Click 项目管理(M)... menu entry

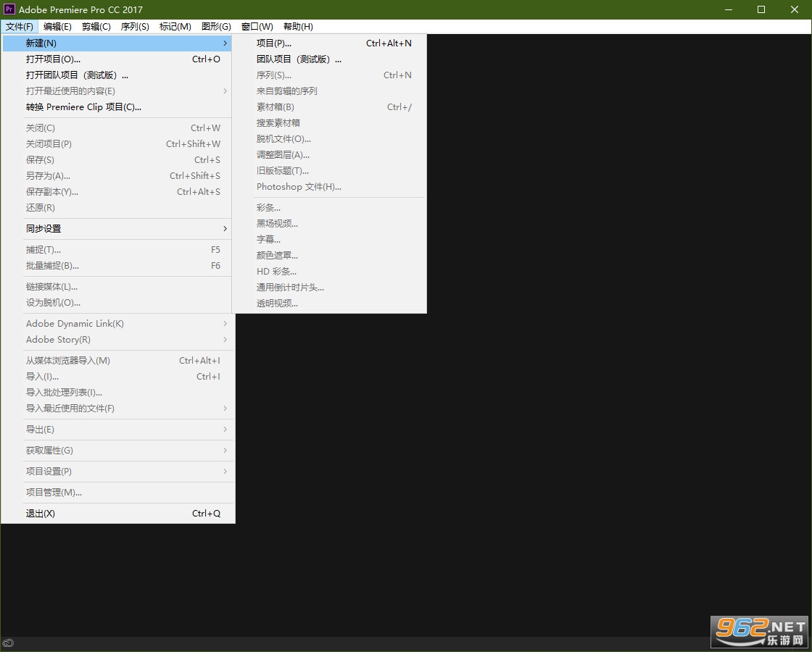pyautogui.click(x=117, y=493)
